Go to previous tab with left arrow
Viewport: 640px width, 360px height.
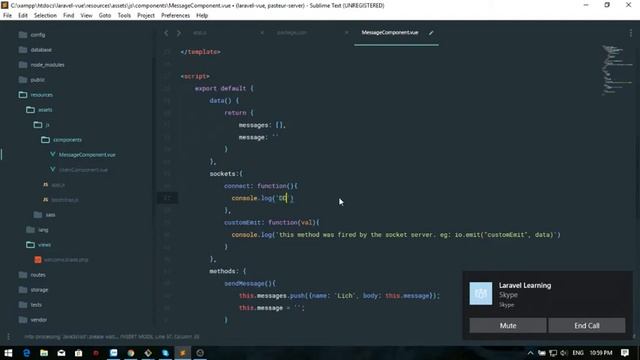click(x=166, y=33)
